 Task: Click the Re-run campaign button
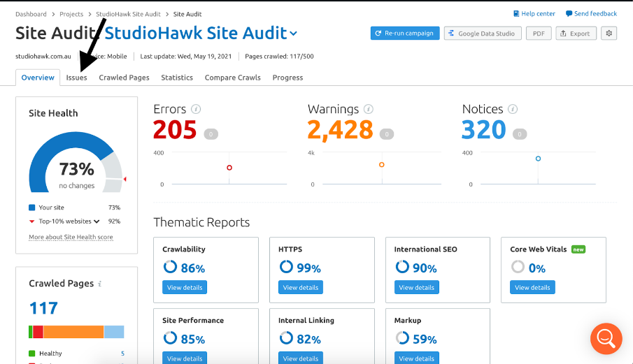(405, 33)
